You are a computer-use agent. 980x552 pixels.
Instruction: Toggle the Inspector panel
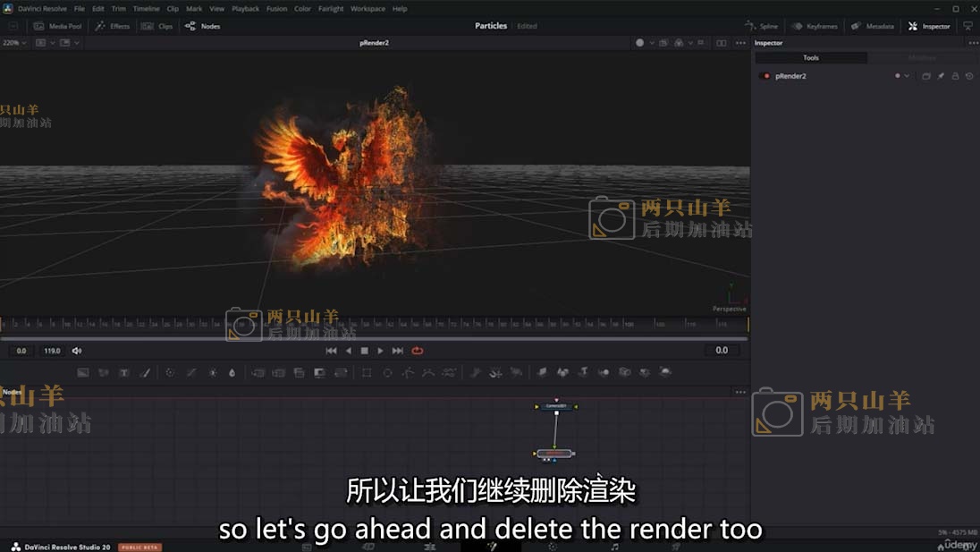click(929, 26)
